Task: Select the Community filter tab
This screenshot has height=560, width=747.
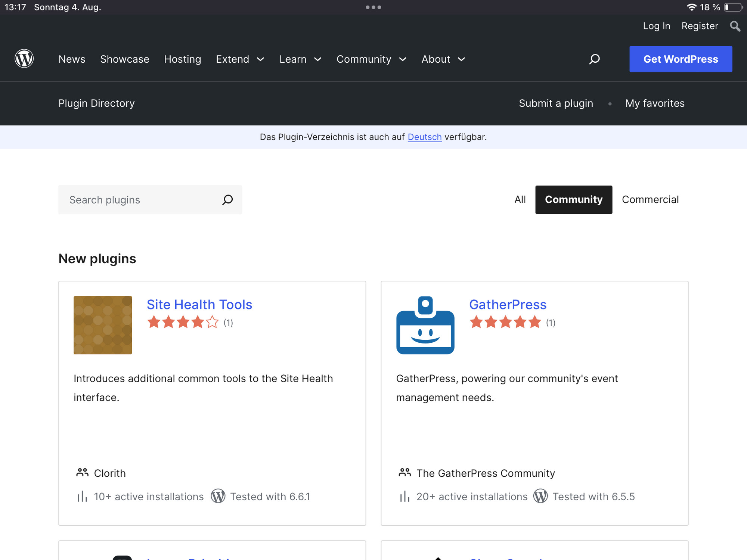Action: point(573,199)
